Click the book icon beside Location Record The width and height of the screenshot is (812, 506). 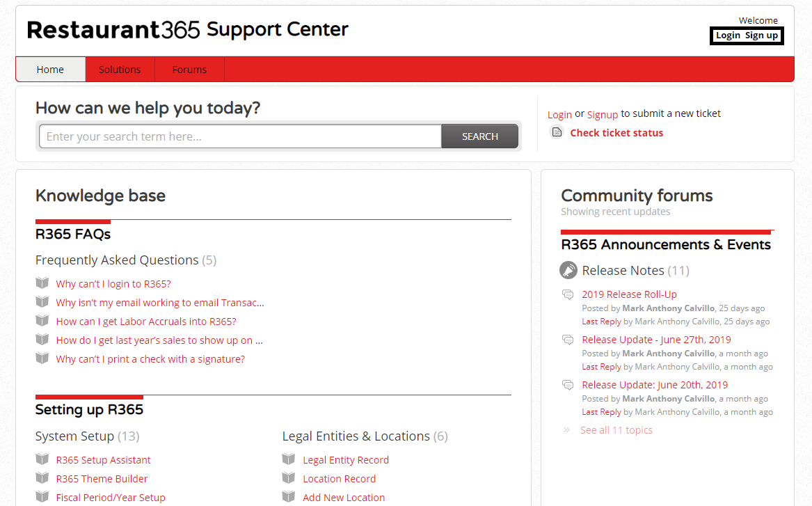[289, 477]
